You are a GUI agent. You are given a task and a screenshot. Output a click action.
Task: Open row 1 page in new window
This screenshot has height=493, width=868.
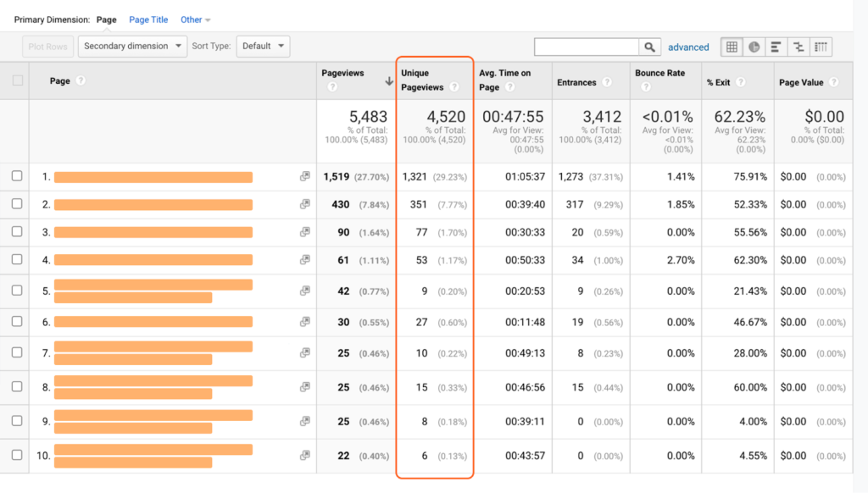point(304,177)
